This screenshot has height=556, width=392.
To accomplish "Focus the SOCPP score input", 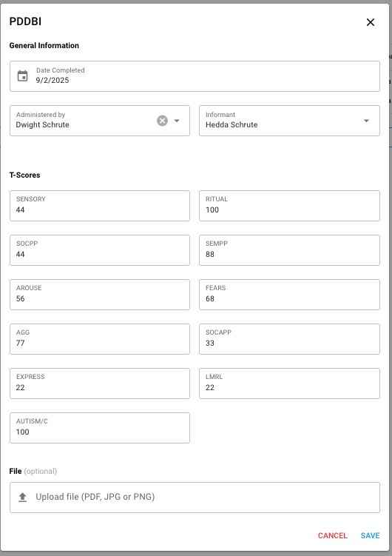I will (x=100, y=250).
